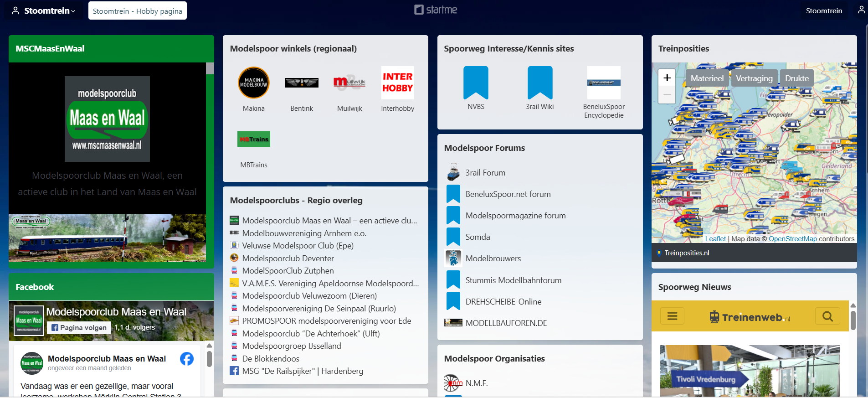Open the Muilwijk shop icon
868x398 pixels.
point(349,83)
